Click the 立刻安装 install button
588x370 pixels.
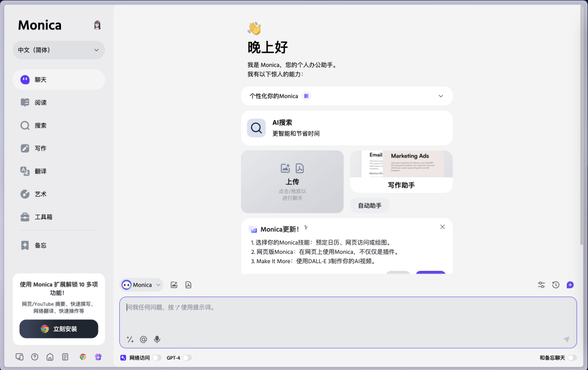(59, 329)
